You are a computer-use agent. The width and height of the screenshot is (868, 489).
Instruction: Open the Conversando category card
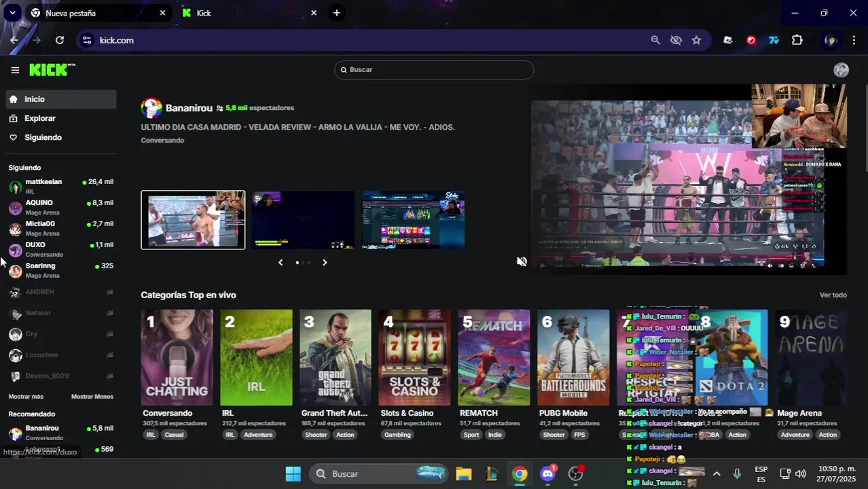point(177,358)
